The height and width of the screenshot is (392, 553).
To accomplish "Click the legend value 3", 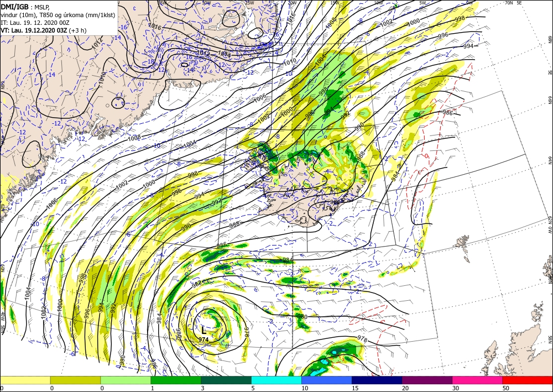I will tap(203, 388).
